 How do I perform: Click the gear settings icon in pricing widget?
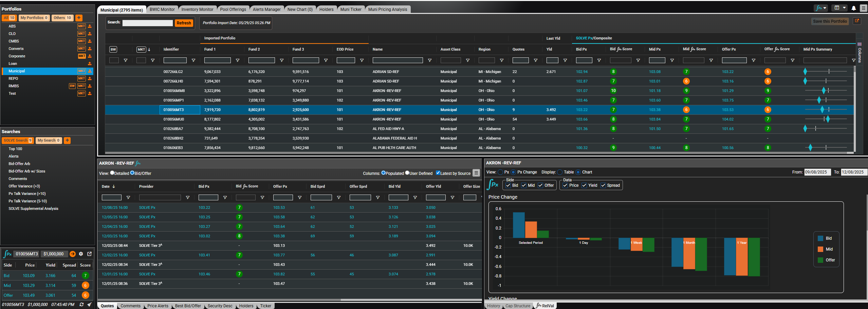(81, 254)
